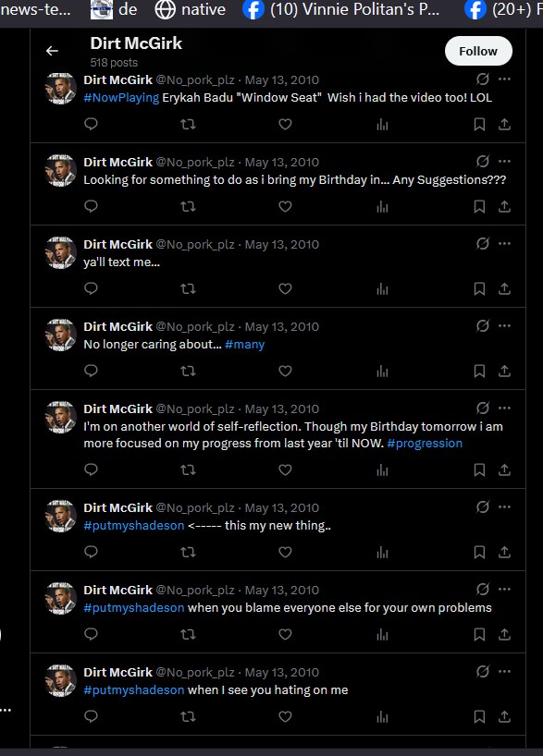
Task: Reply to the Birthday Suggestions post
Action: point(92,206)
